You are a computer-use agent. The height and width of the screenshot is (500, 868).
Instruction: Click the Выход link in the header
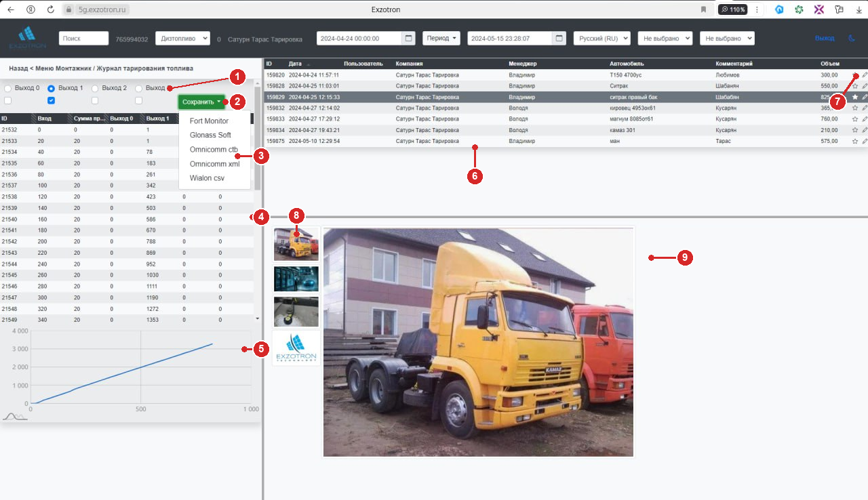[825, 39]
